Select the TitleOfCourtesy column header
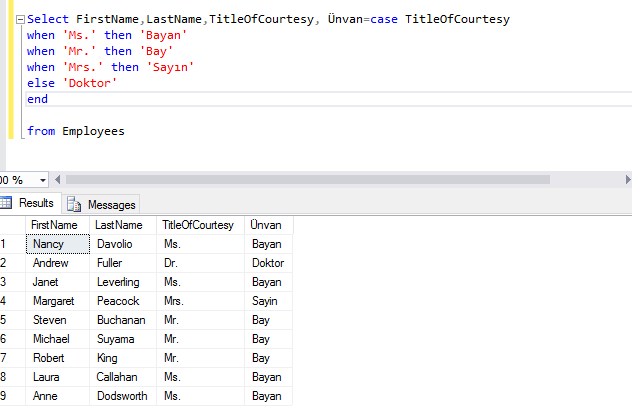Screen dimensions: 632x414 pos(200,225)
